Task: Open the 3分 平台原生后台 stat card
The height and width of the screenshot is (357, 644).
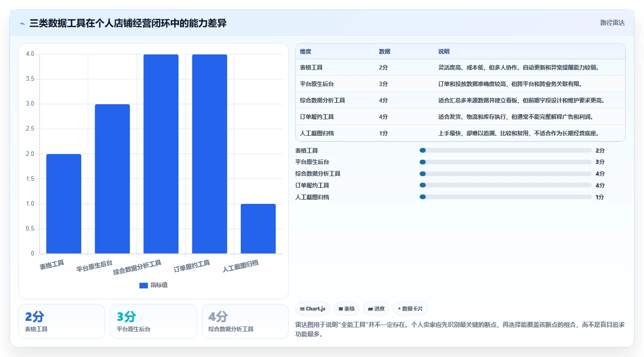Action: click(153, 321)
